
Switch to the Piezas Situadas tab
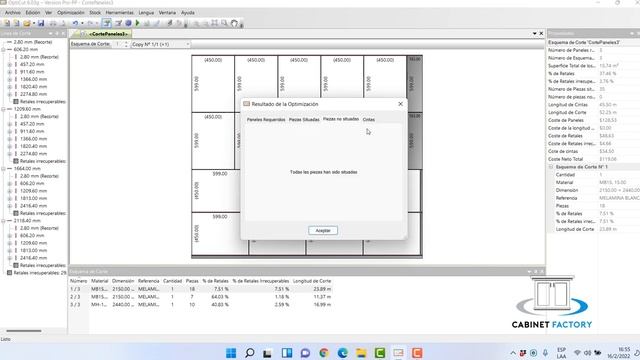pos(304,120)
